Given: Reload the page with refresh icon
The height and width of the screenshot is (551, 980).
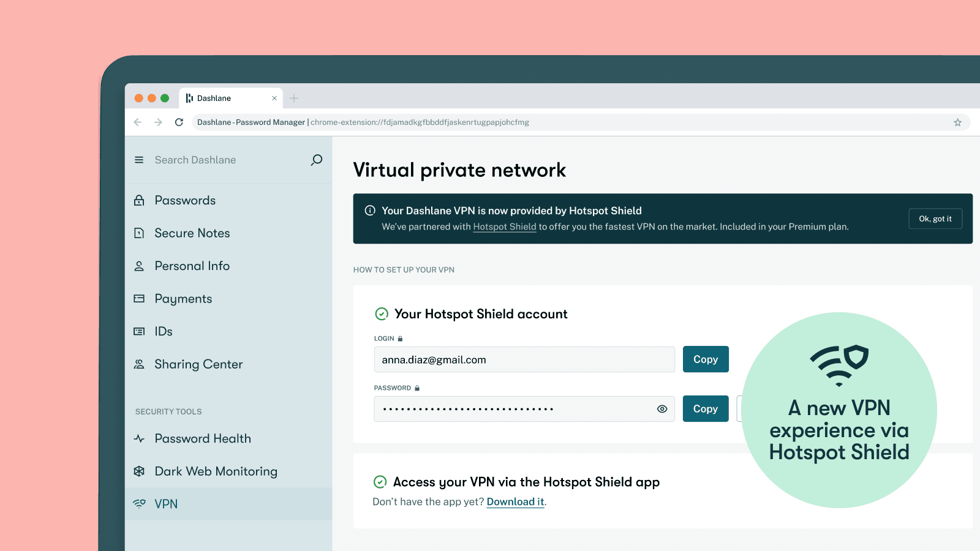Looking at the screenshot, I should [x=179, y=122].
